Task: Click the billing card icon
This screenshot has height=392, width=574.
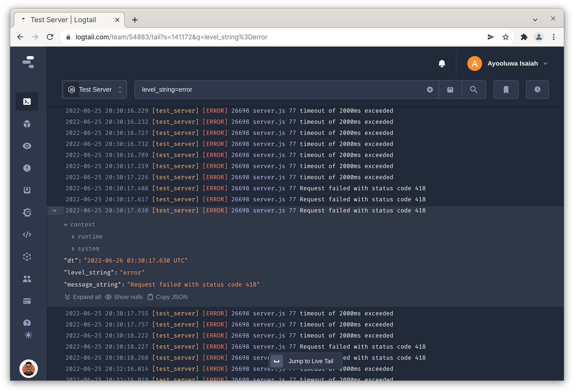Action: pyautogui.click(x=27, y=301)
